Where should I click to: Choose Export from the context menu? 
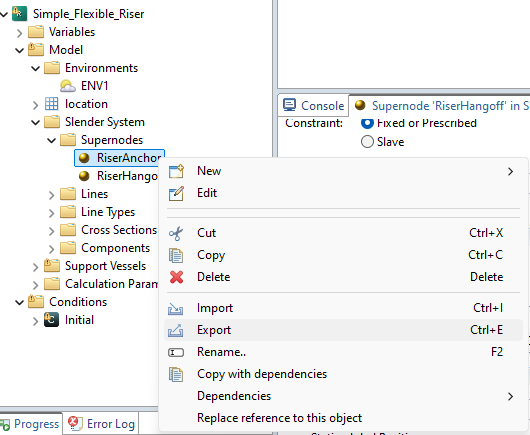coord(343,330)
